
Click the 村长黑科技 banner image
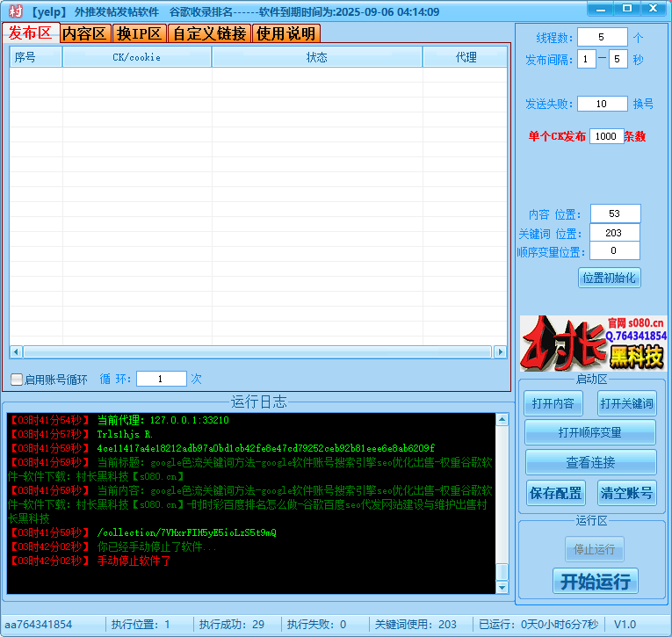click(x=593, y=344)
